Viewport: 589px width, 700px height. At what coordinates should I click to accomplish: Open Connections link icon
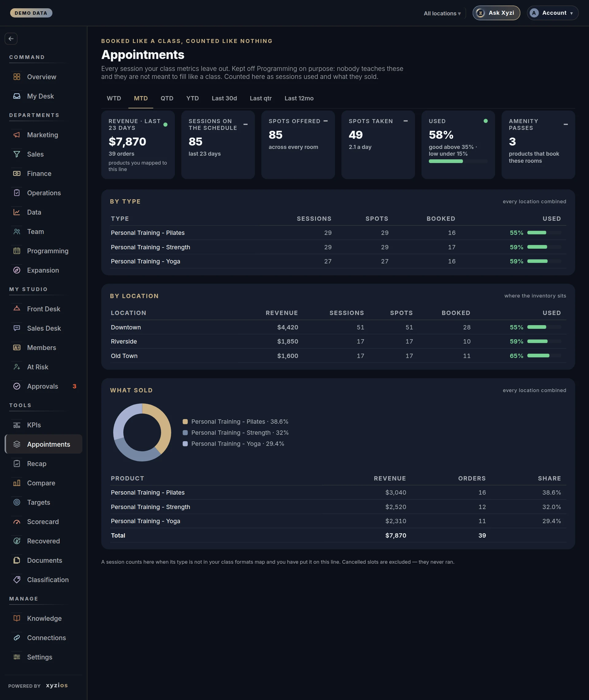pos(17,638)
